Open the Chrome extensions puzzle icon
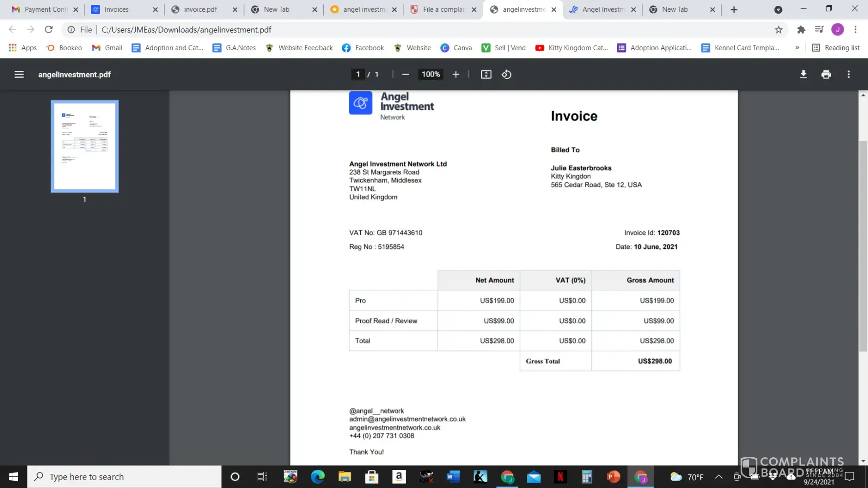The height and width of the screenshot is (488, 868). 801,30
